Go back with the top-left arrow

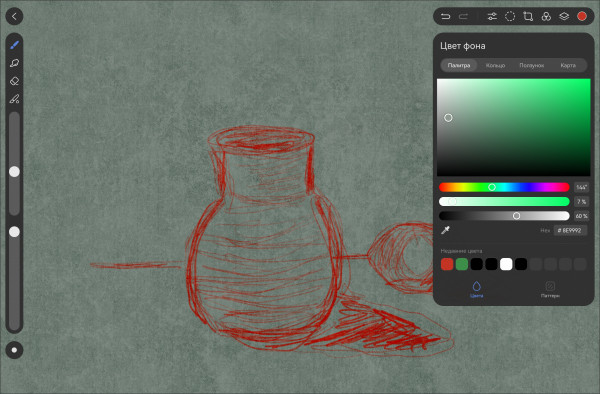click(x=14, y=16)
